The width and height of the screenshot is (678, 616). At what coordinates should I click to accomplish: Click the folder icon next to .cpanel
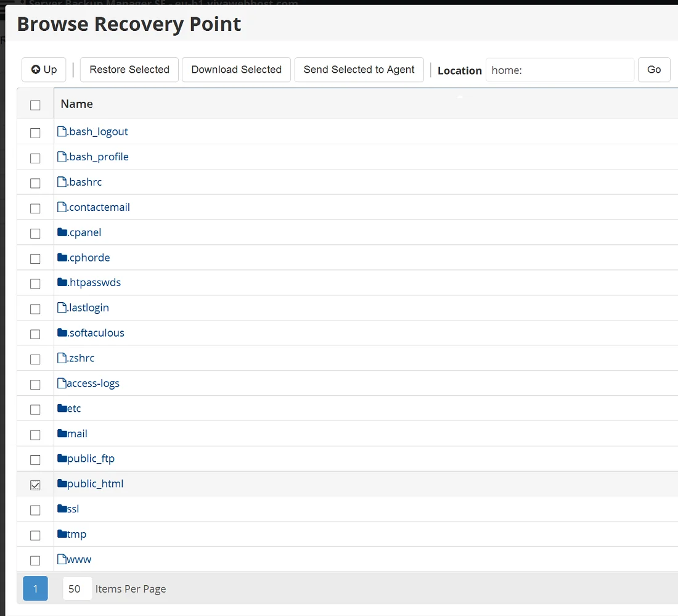[x=62, y=232]
